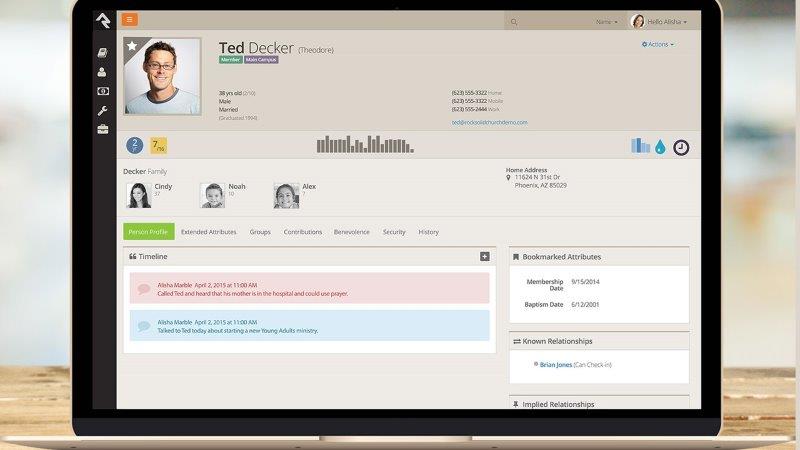Open the Brian Jones relationship link
800x450 pixels.
[556, 365]
